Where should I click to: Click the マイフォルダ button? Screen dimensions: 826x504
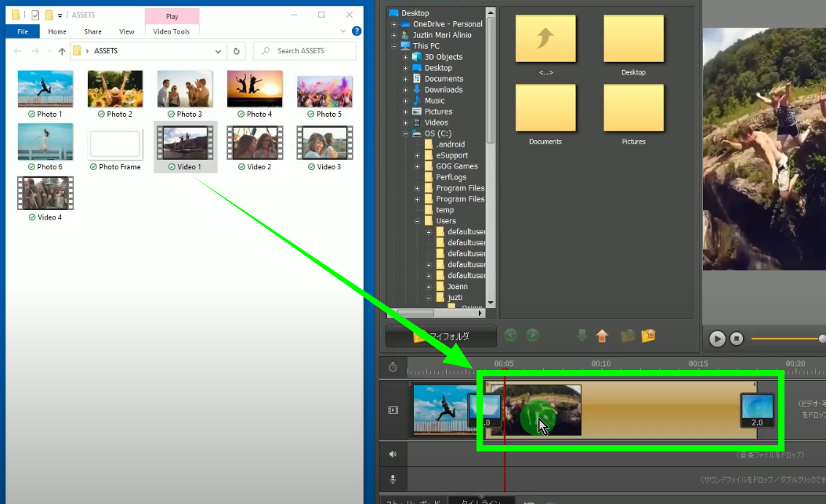(441, 336)
